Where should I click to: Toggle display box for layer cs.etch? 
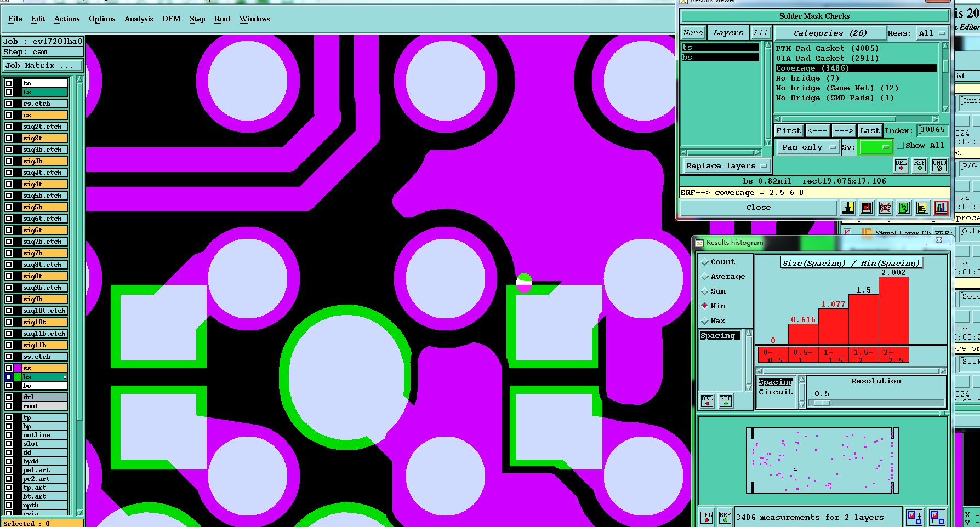pyautogui.click(x=9, y=104)
